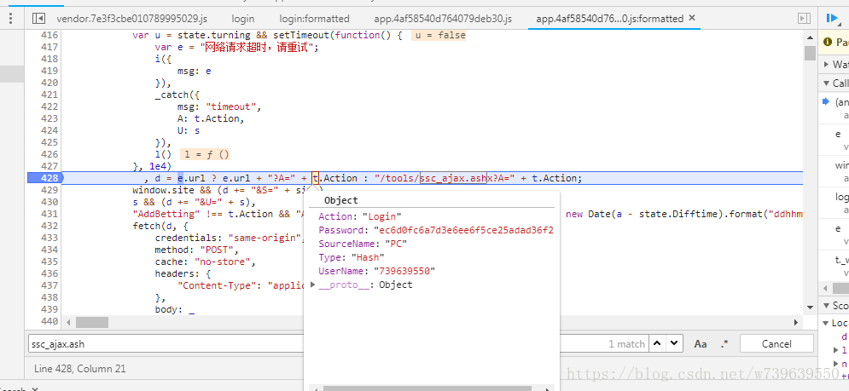The height and width of the screenshot is (391, 849).
Task: Set a breakpoint on line 429
Action: 49,190
